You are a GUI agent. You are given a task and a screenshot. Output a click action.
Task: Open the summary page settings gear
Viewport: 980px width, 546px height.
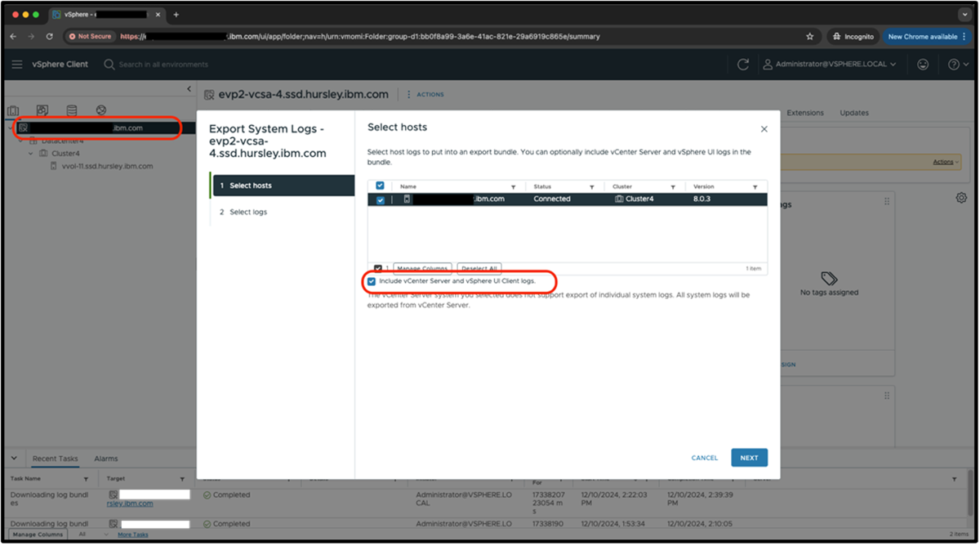tap(961, 198)
